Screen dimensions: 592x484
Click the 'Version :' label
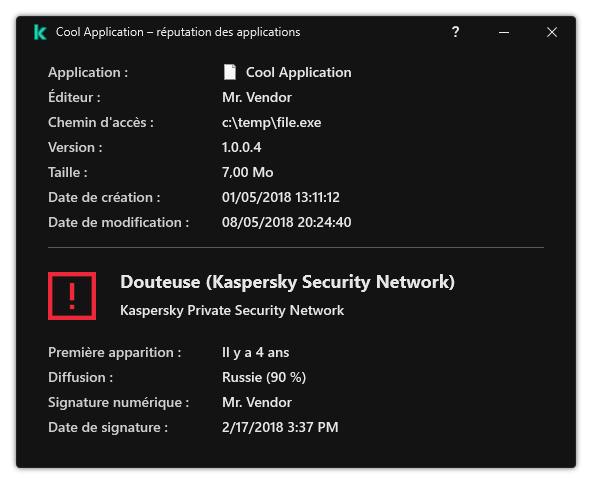[75, 148]
